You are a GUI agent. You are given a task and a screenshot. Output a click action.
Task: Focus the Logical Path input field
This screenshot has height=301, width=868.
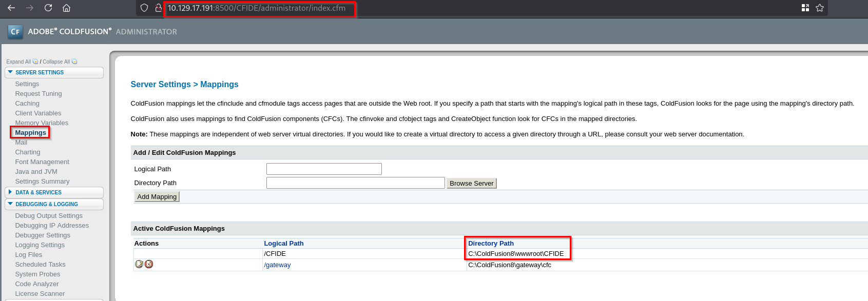pos(324,169)
